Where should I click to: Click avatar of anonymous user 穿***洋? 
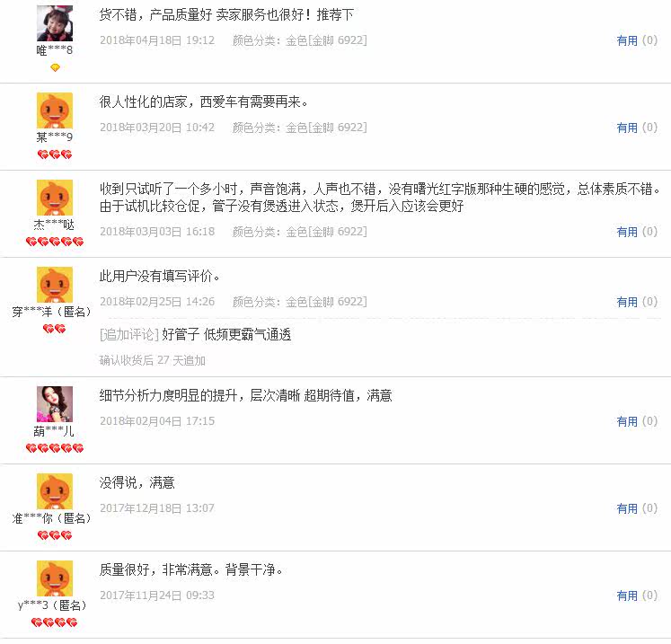pyautogui.click(x=55, y=285)
